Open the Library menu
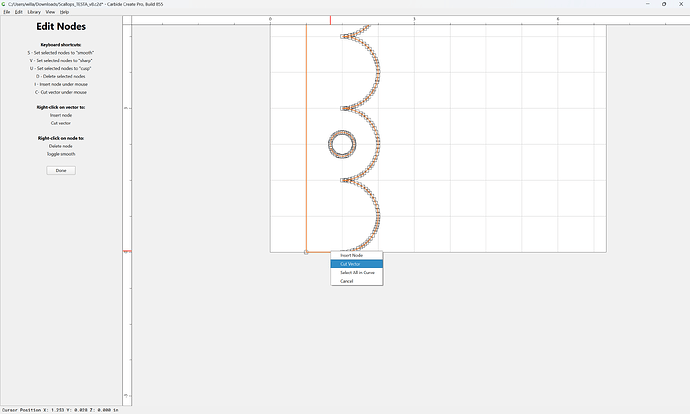690x414 pixels. (34, 12)
